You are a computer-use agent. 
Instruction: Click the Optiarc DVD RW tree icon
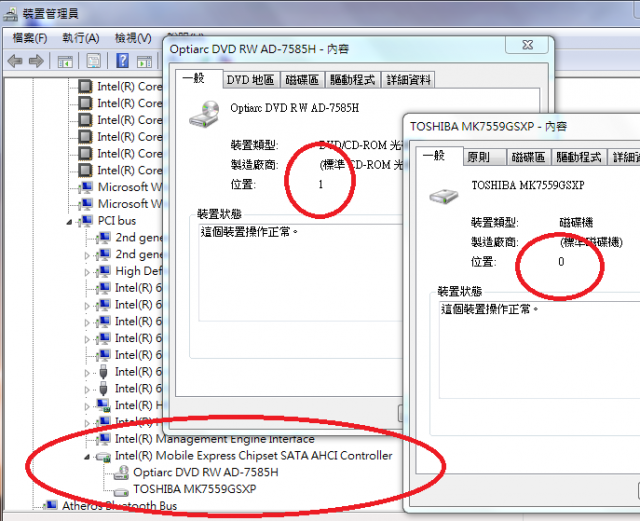point(121,473)
